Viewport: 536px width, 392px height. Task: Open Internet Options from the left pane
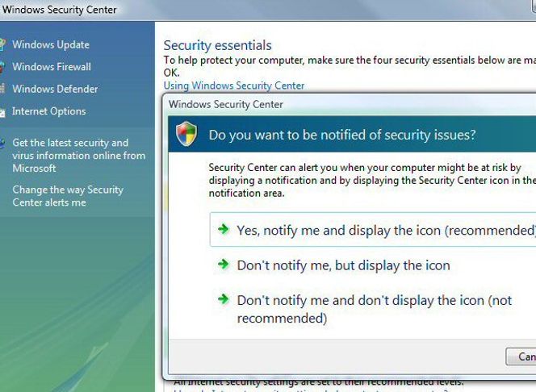(x=49, y=111)
